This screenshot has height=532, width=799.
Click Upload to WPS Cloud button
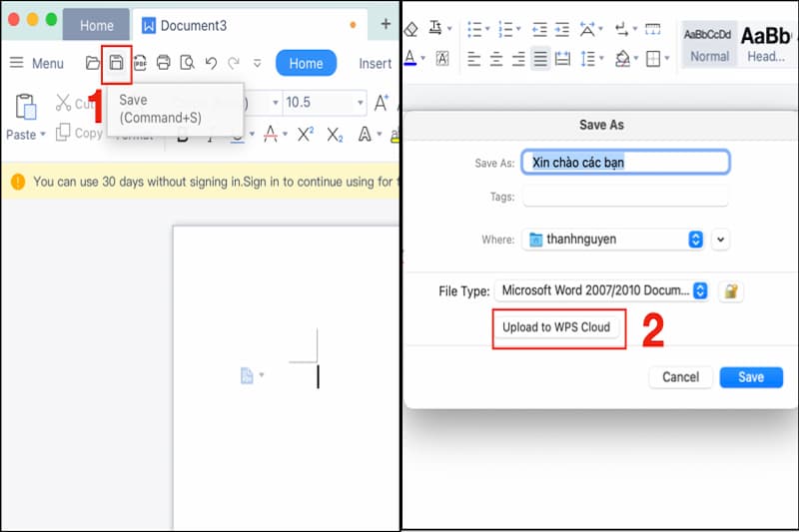[x=556, y=327]
